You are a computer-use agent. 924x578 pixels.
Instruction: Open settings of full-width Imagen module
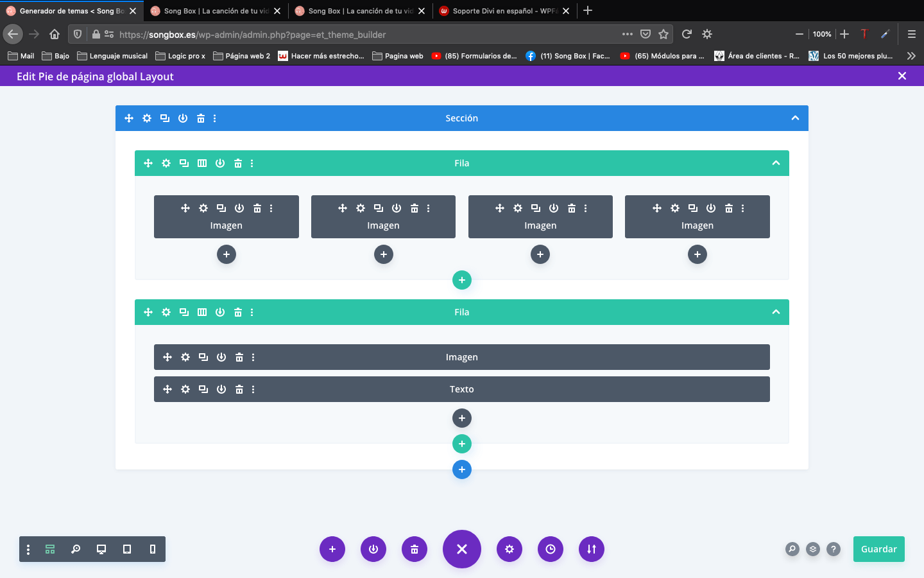185,357
